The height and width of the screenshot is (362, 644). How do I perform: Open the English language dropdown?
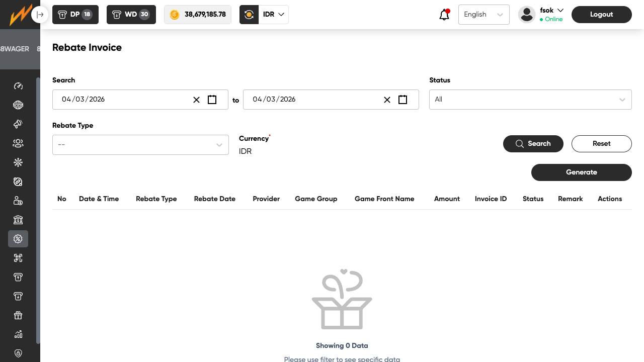(x=484, y=15)
